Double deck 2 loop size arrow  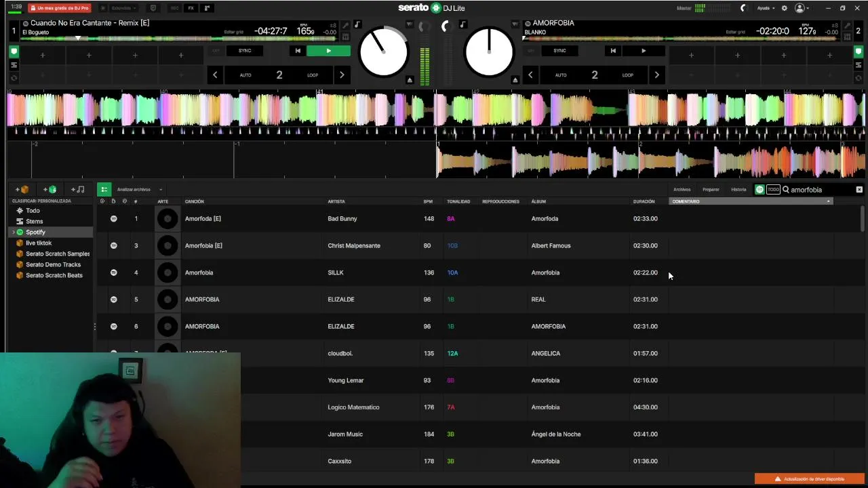tap(656, 75)
